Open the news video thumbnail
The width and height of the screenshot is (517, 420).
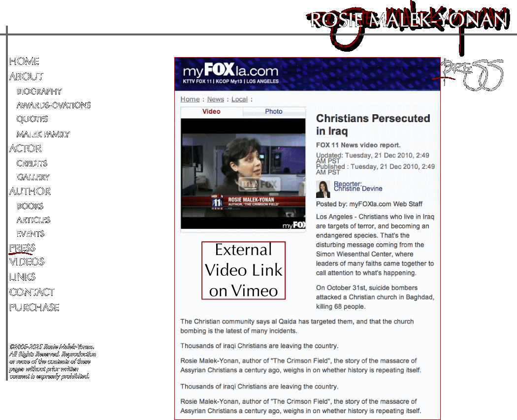pos(243,174)
